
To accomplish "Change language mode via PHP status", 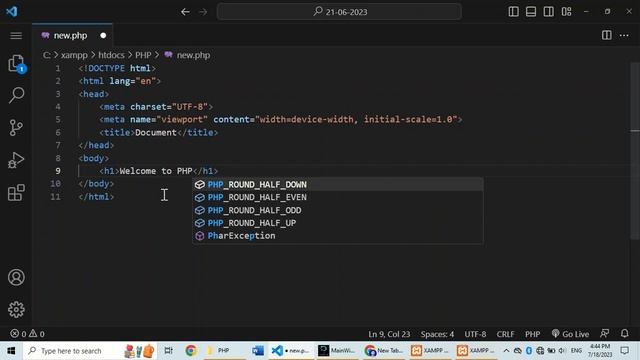I will (533, 334).
